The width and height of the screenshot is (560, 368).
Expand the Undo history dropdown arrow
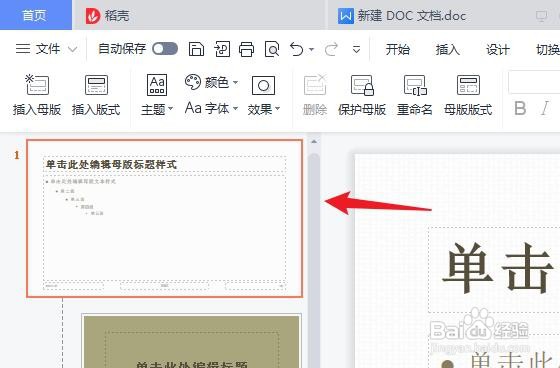(311, 49)
